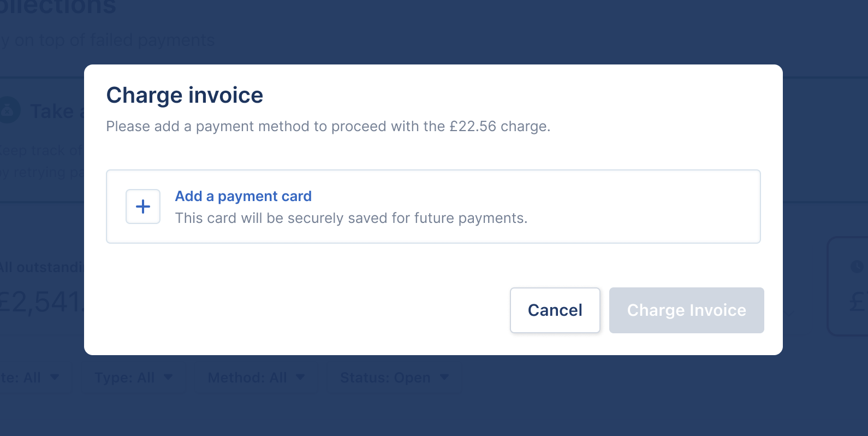Image resolution: width=868 pixels, height=436 pixels.
Task: Click the "on top of failed payments" subtitle
Action: [109, 40]
